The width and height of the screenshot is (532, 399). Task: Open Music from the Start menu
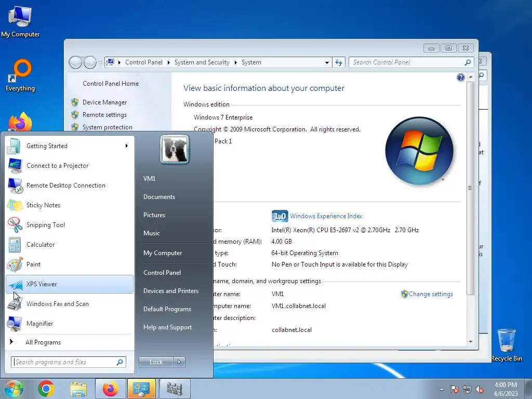[x=152, y=233]
